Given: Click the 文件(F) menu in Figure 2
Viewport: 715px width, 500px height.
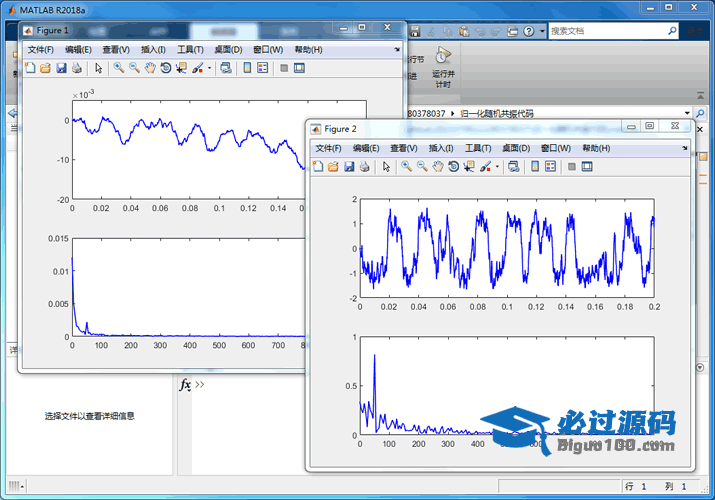Looking at the screenshot, I should pos(328,148).
